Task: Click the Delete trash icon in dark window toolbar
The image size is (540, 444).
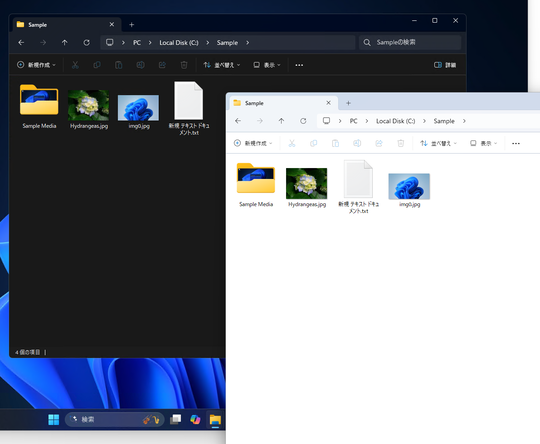Action: click(x=184, y=65)
